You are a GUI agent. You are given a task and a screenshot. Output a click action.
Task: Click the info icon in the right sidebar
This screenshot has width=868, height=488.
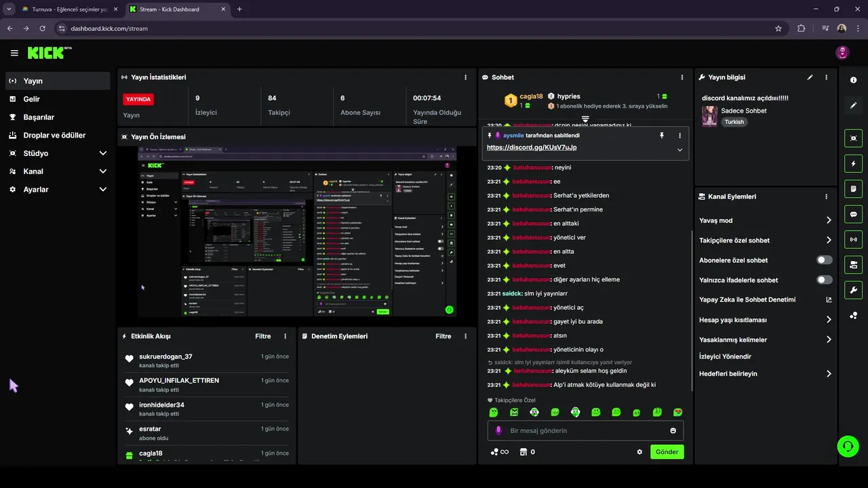pyautogui.click(x=853, y=80)
